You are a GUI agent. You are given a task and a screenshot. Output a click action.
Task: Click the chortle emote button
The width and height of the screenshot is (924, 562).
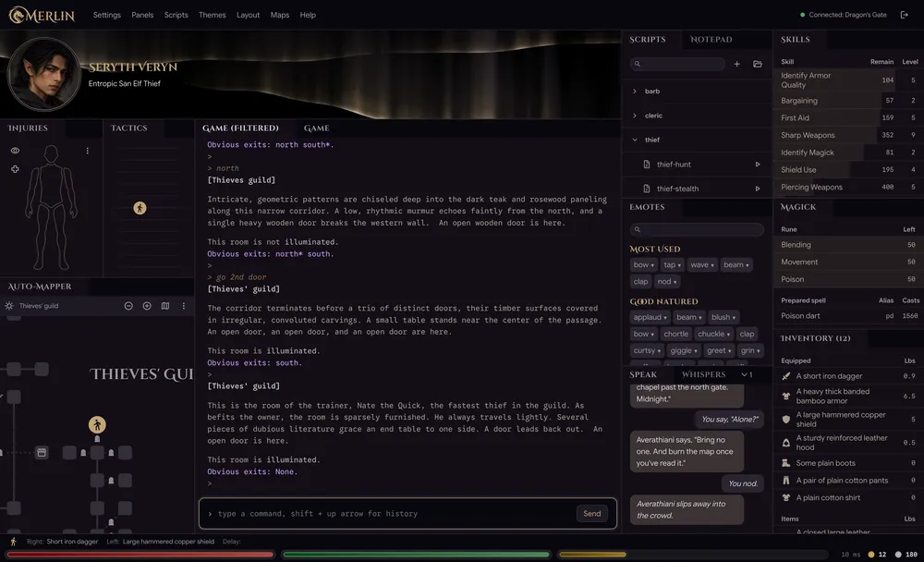coord(675,334)
